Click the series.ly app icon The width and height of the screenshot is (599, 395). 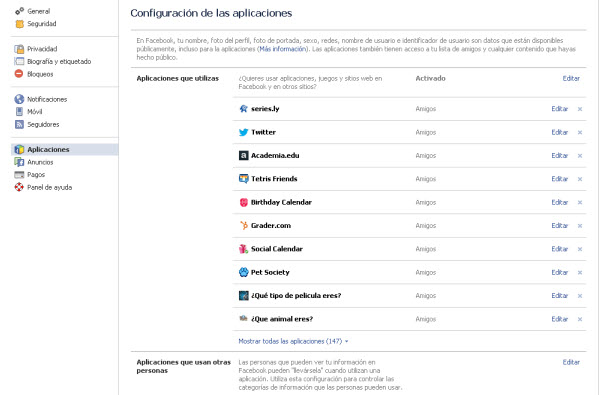tap(243, 108)
